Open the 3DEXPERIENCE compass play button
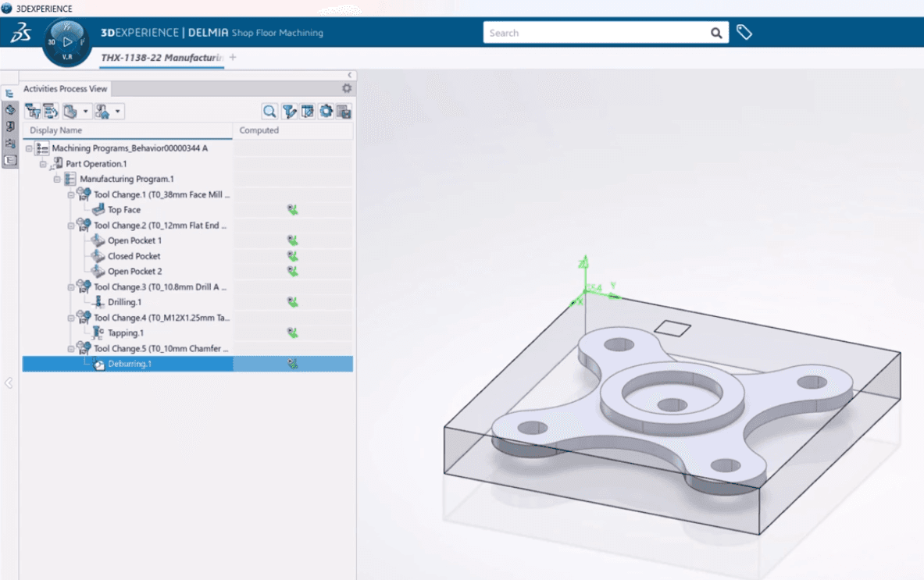 coord(67,42)
